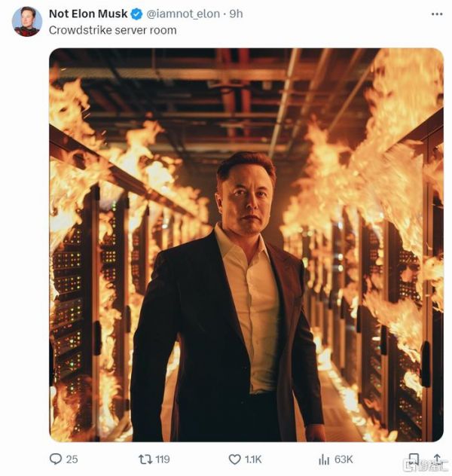Click the 9h timestamp
Viewport: 452px width, 476px height.
coord(237,14)
